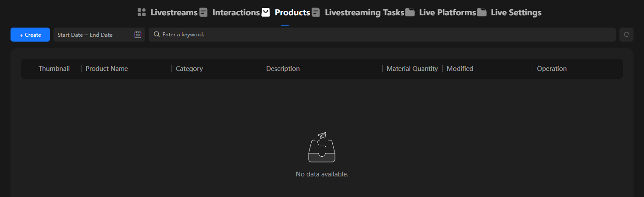644x197 pixels.
Task: Click the Live Platforms folder icon
Action: click(x=410, y=12)
